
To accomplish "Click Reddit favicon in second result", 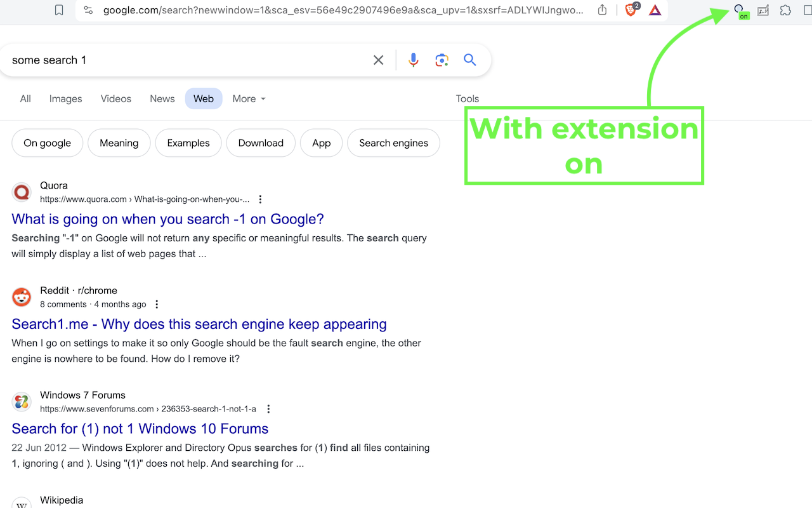I will point(22,297).
